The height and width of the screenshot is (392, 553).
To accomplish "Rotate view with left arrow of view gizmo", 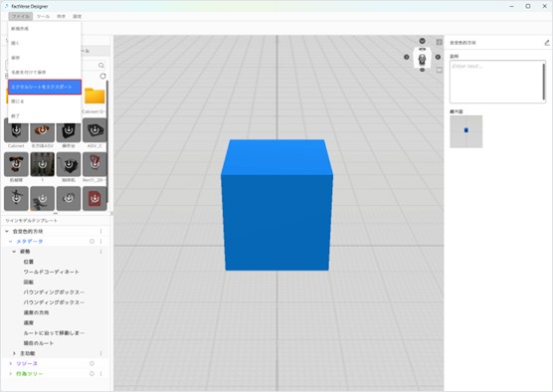I will point(406,57).
